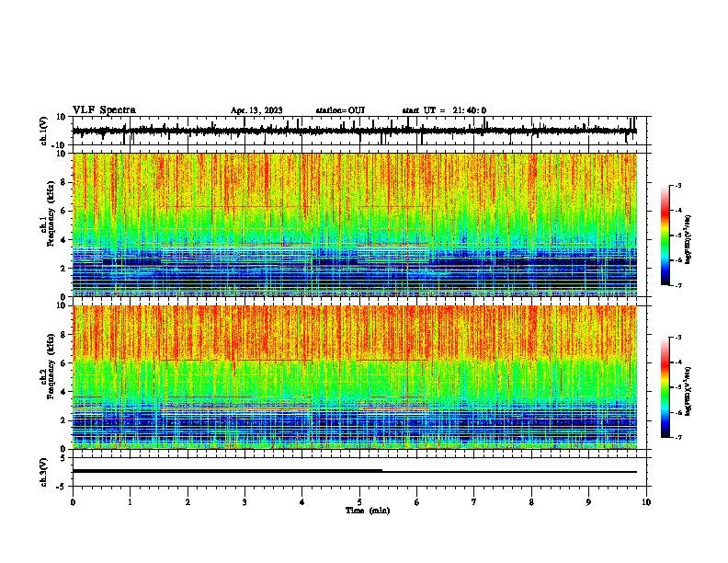Click the ch.1 frequency spectrogram panel

coord(355,224)
